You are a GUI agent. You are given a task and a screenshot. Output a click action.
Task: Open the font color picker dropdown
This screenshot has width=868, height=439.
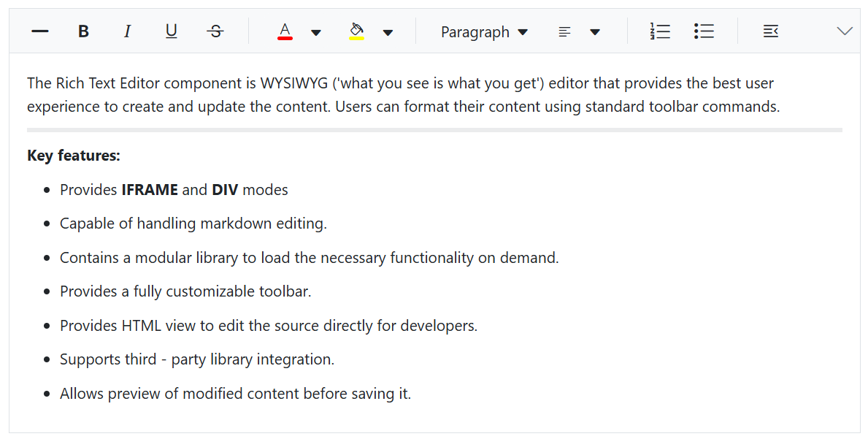point(315,31)
